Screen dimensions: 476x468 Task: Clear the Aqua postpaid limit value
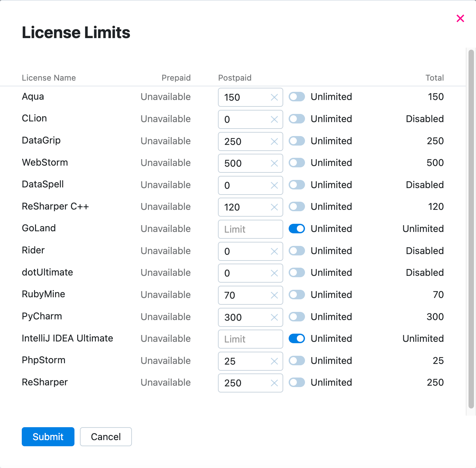pyautogui.click(x=274, y=98)
